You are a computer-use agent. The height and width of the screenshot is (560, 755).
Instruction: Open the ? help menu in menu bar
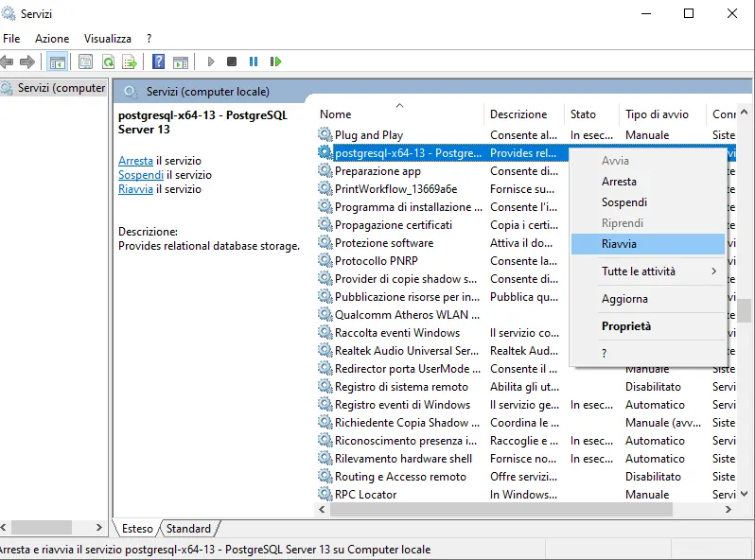[x=149, y=39]
